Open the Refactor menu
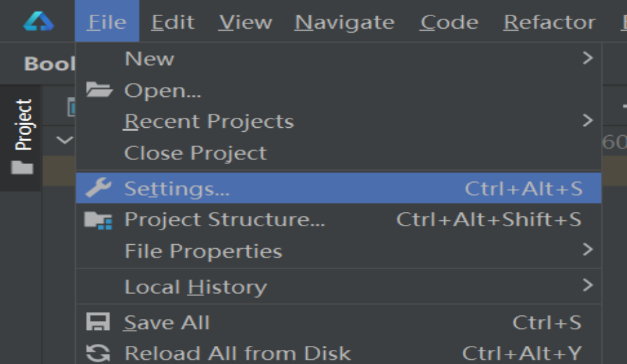 549,22
